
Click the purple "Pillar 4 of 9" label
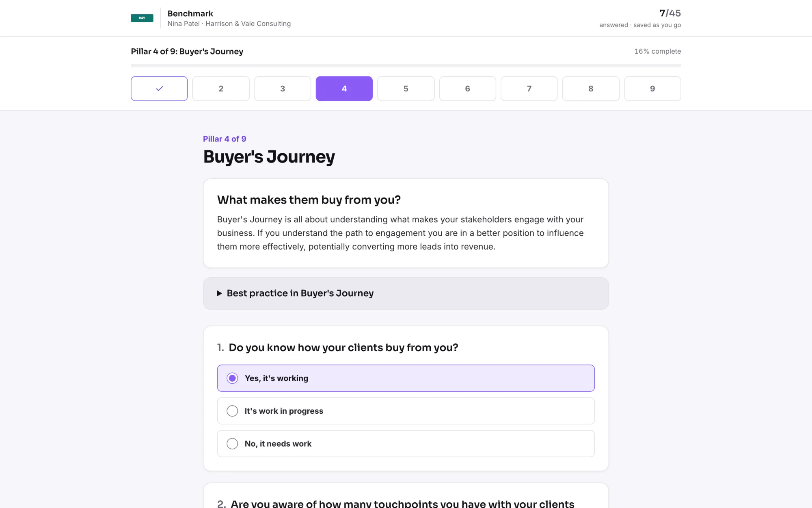[225, 139]
